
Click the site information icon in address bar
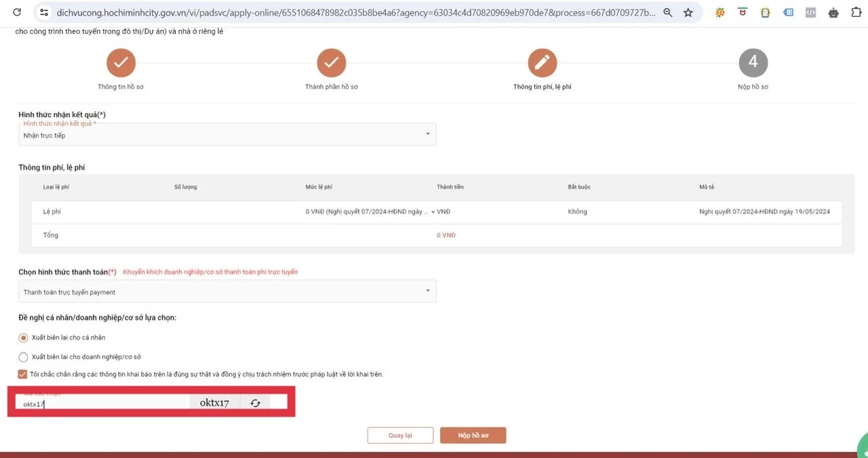pos(44,12)
